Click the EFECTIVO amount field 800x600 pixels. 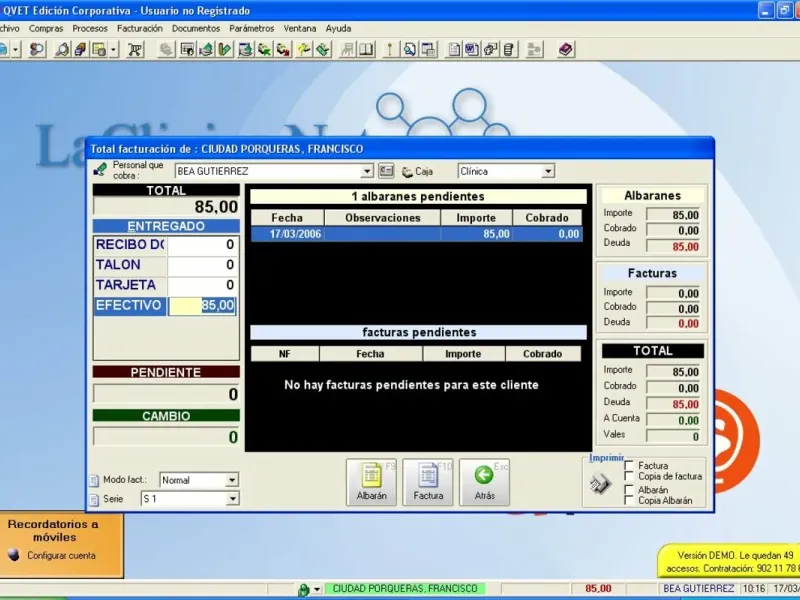coord(202,306)
